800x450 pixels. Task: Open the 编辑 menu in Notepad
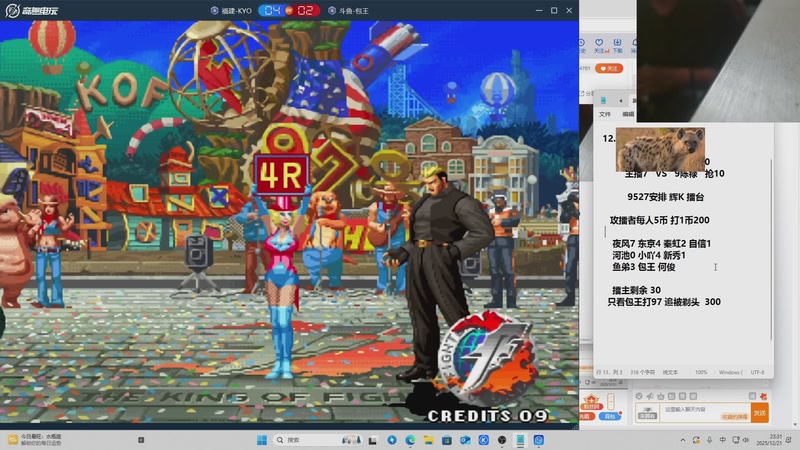[x=628, y=114]
